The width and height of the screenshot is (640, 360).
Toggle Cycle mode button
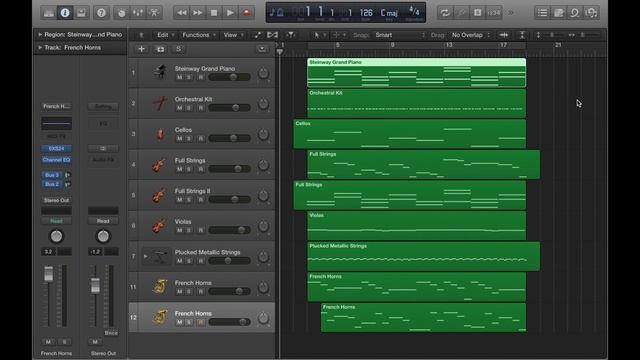(x=445, y=13)
